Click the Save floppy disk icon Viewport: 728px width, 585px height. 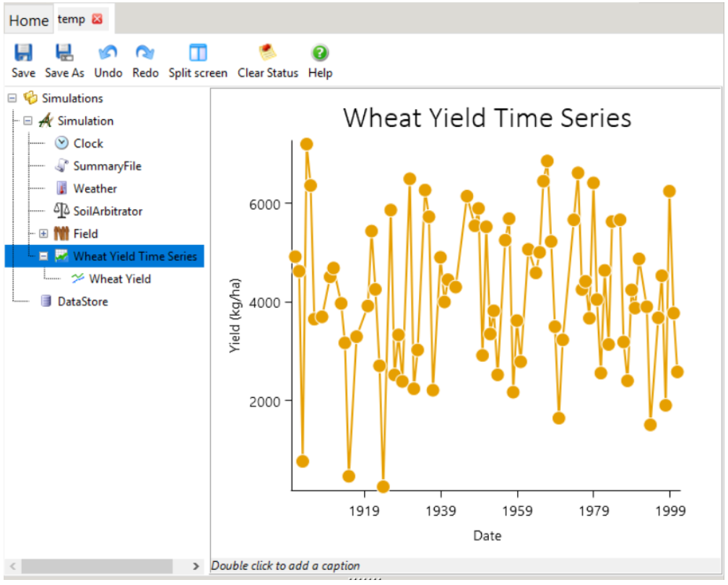(23, 53)
